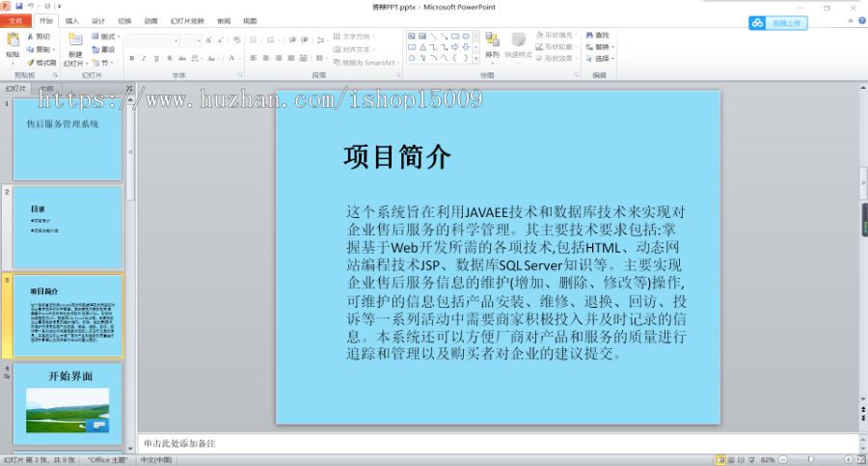
Task: Open the font name combo box
Action: (152, 41)
